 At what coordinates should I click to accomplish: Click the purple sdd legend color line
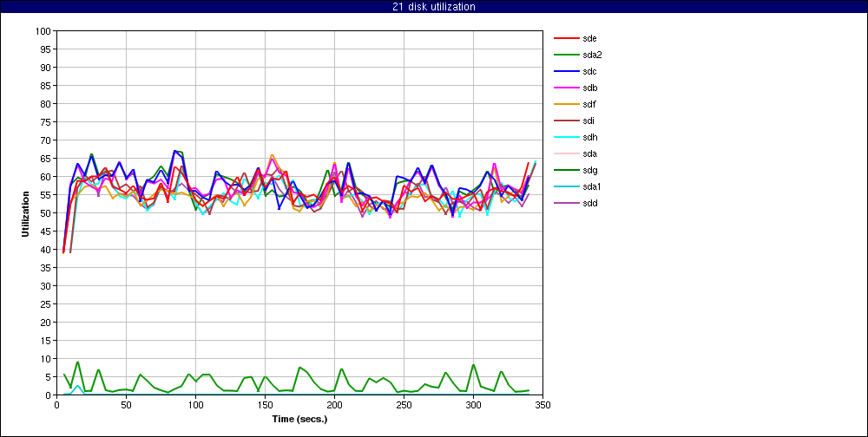coord(566,203)
